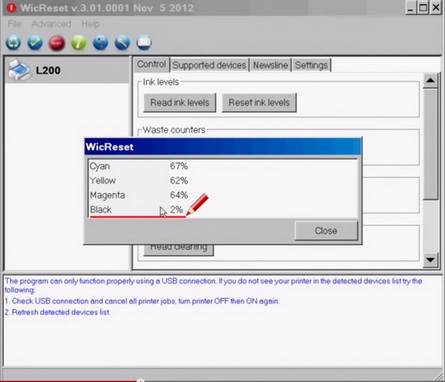Click the WicReset dialog title bar
The image size is (445, 382).
[222, 147]
